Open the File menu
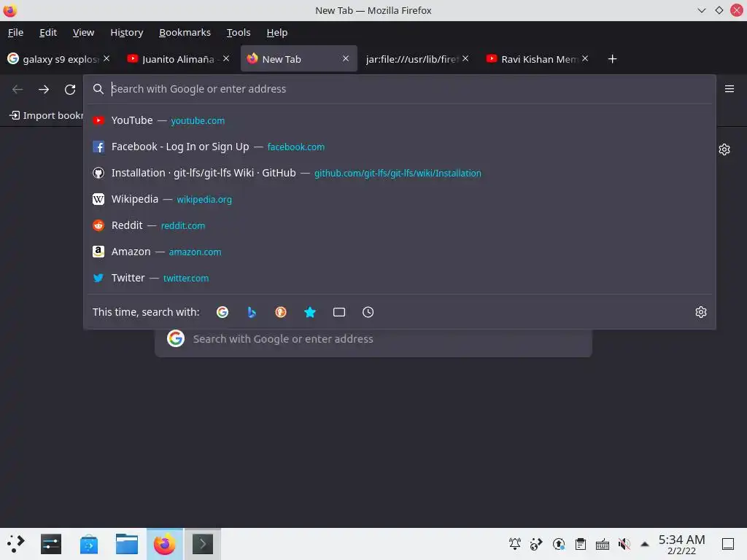 pos(16,32)
